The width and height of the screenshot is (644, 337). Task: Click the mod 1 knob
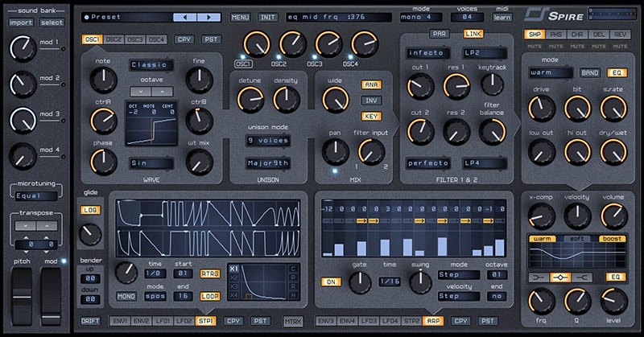pyautogui.click(x=23, y=48)
